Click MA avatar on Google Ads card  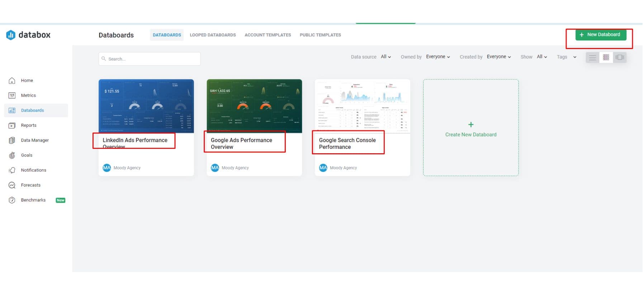(x=215, y=168)
